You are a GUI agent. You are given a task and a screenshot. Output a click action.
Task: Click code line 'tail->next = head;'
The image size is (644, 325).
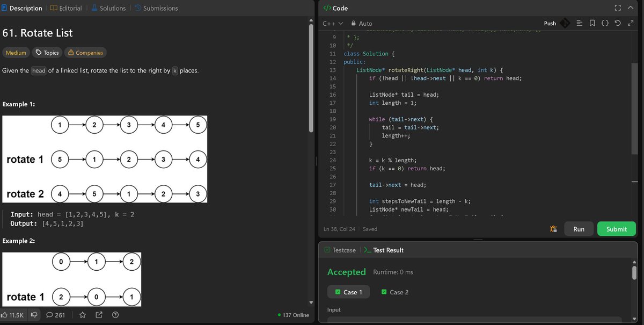[398, 185]
